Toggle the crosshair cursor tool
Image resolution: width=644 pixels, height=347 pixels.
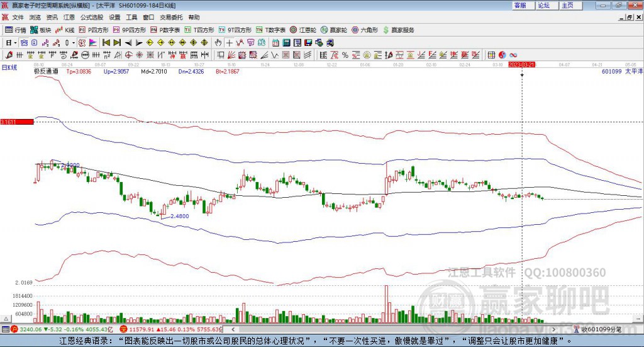point(229,43)
